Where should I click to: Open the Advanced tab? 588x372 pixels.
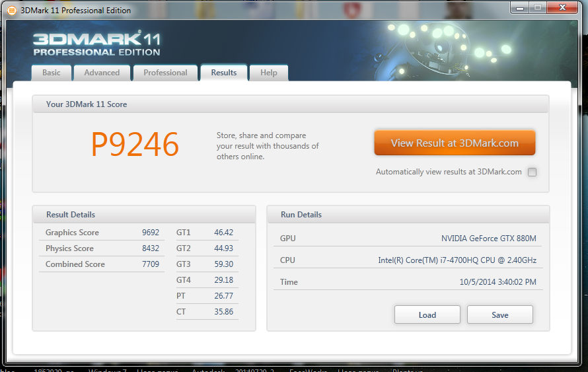click(102, 73)
